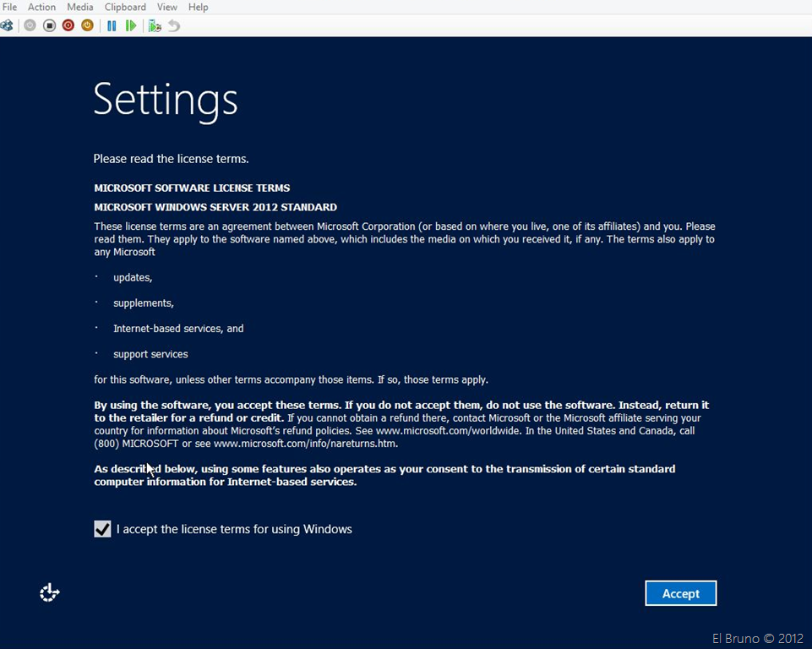Viewport: 812px width, 649px height.
Task: Open the Help menu
Action: click(198, 7)
